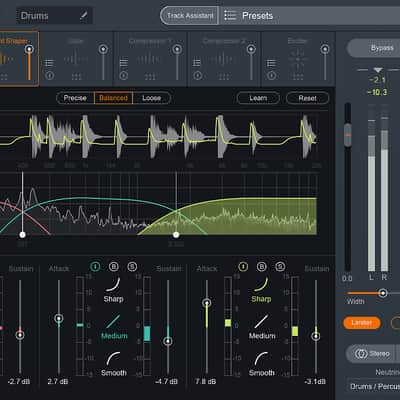Click the Width slider handle
Viewport: 400px width, 400px height.
(x=383, y=293)
